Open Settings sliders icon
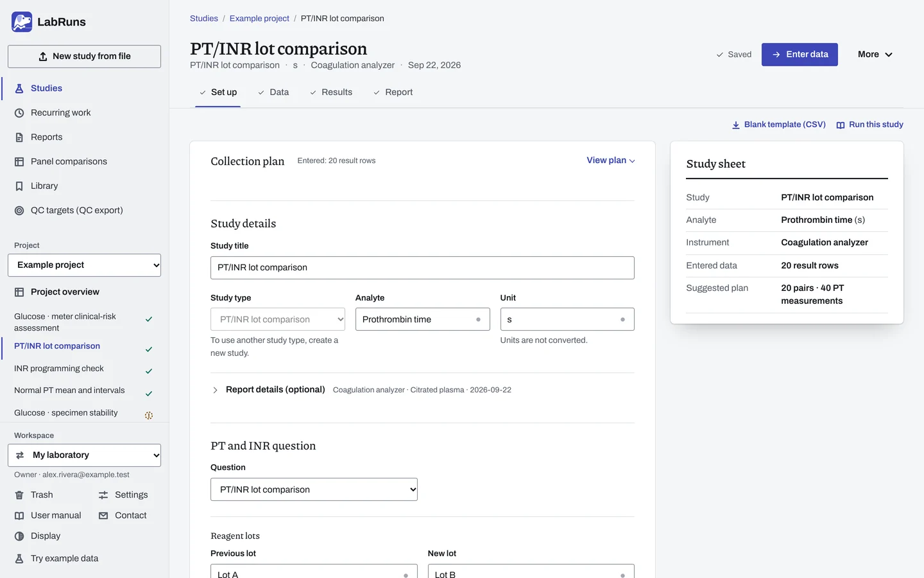924x578 pixels. [x=103, y=495]
